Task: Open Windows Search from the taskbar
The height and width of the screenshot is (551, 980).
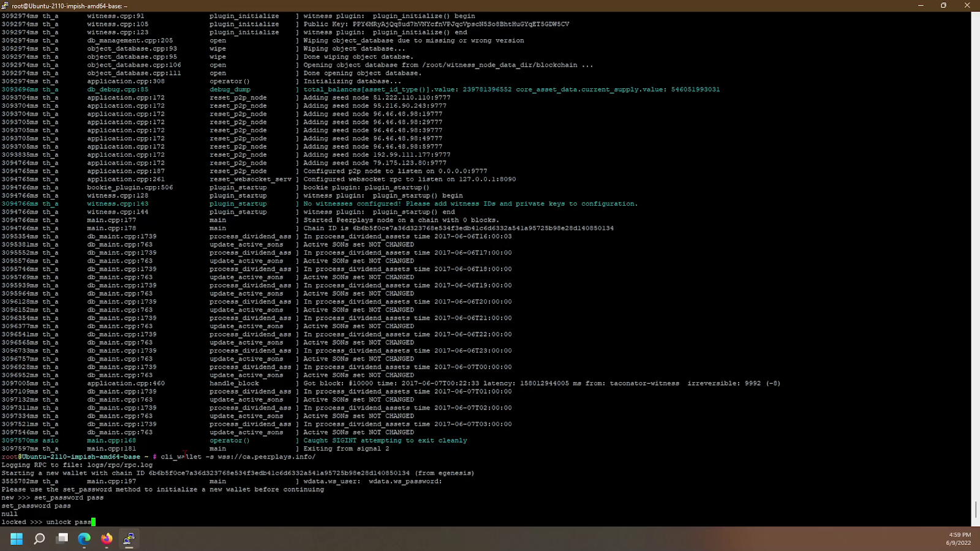Action: (39, 539)
